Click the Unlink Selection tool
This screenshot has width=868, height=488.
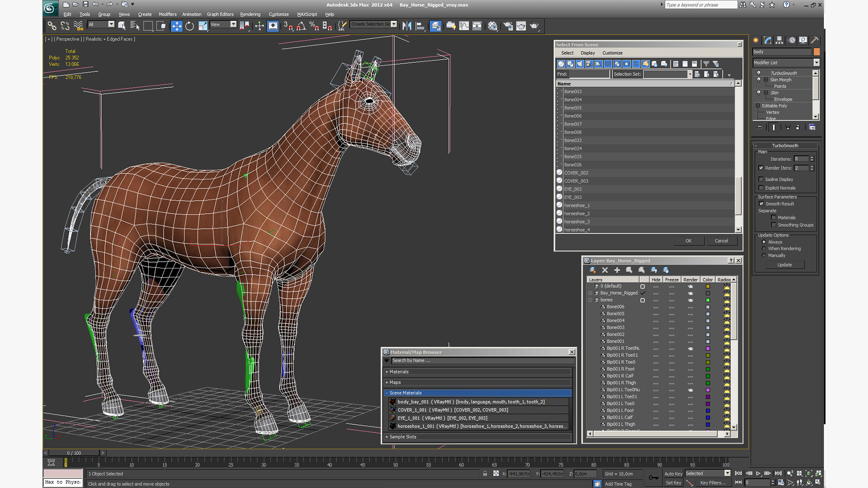[65, 26]
